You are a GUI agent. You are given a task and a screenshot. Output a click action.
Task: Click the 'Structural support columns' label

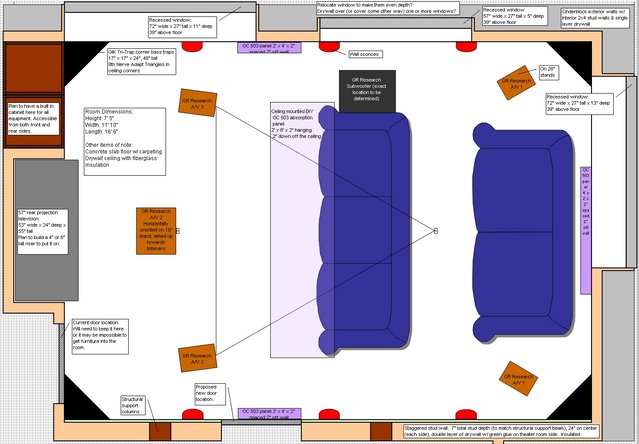point(133,405)
